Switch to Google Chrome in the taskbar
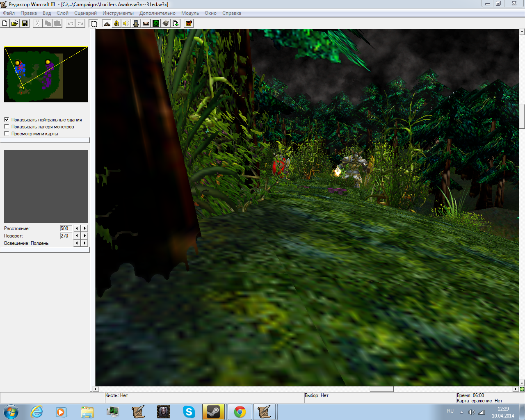 pyautogui.click(x=240, y=412)
